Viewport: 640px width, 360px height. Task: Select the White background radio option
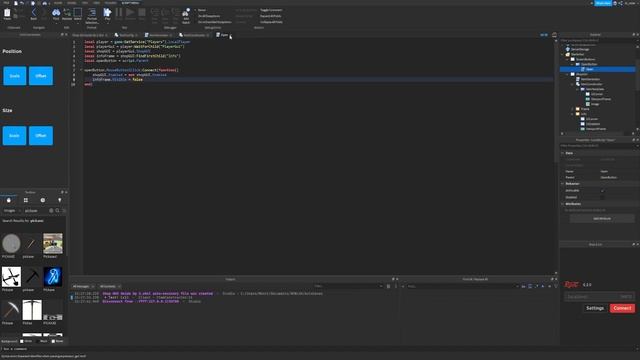[x=22, y=341]
